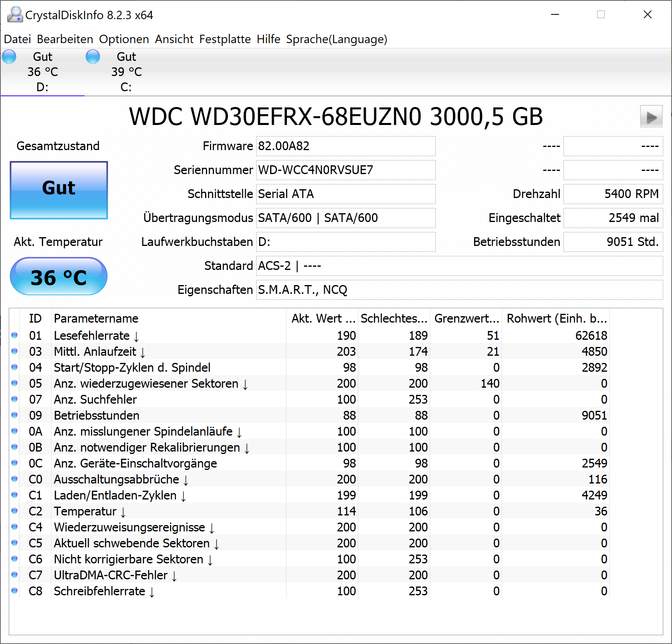Click the Gut health status button
The height and width of the screenshot is (644, 672).
(59, 190)
